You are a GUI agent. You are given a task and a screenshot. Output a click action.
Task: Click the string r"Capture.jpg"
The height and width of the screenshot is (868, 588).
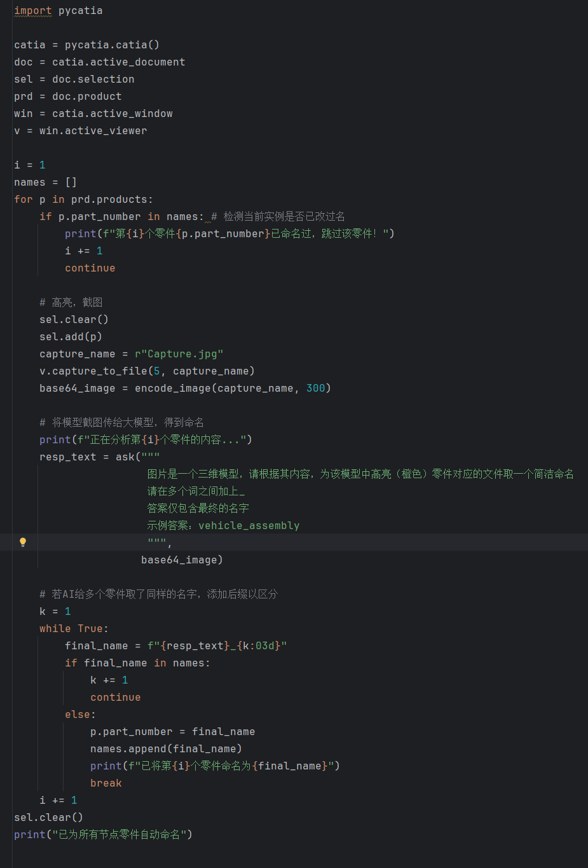pos(179,354)
